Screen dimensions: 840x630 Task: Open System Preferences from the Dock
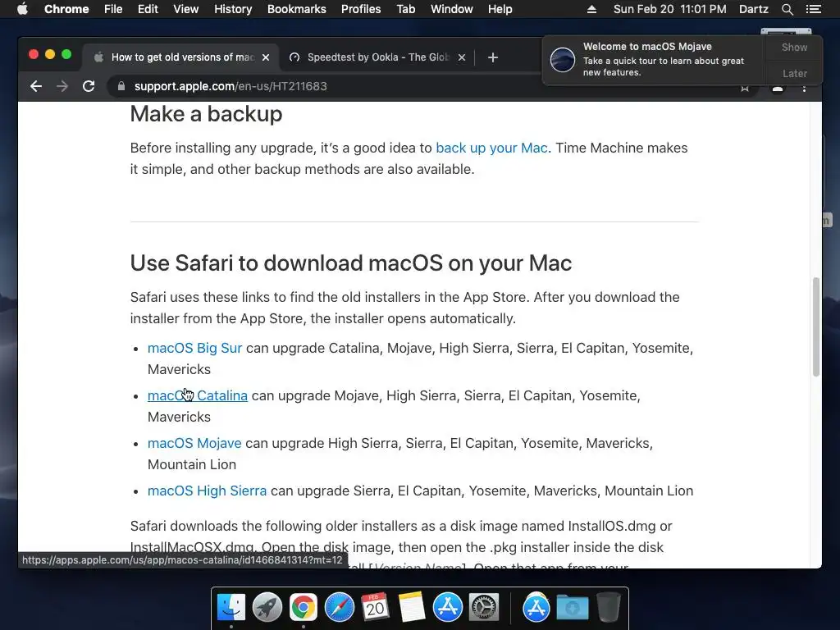(484, 608)
